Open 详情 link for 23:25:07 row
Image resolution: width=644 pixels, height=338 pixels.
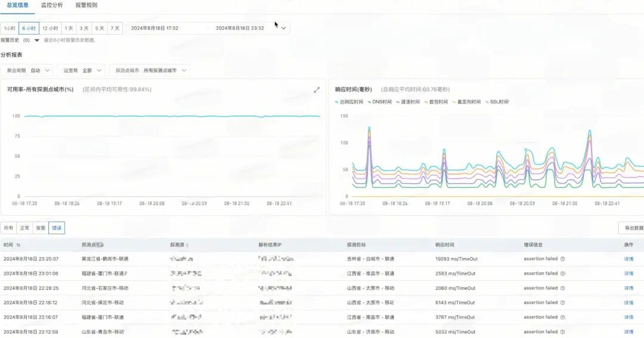(x=628, y=259)
